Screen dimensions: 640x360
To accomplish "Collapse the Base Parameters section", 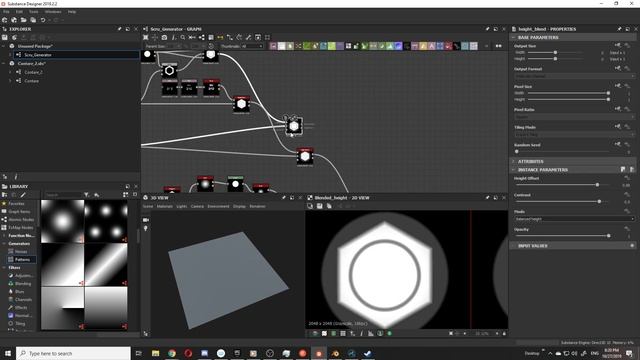I will pyautogui.click(x=513, y=38).
